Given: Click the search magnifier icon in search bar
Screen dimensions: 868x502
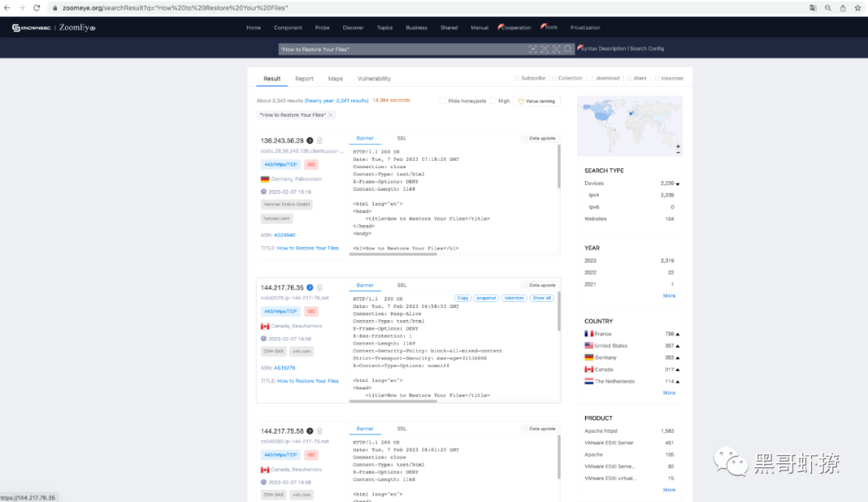Looking at the screenshot, I should coord(568,49).
